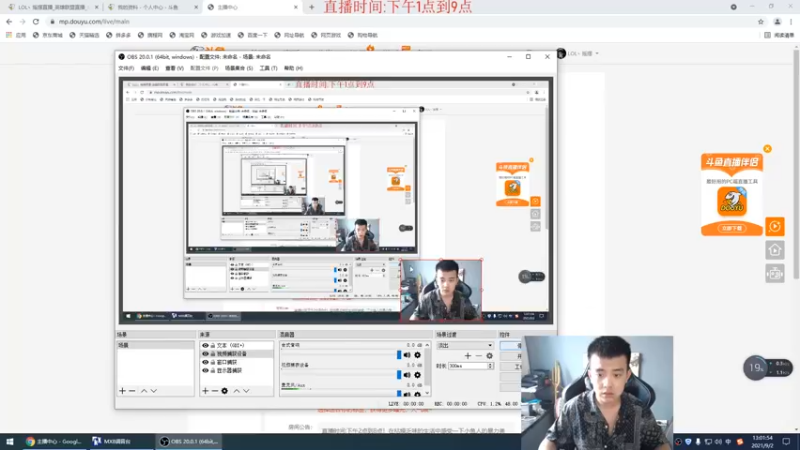The width and height of the screenshot is (800, 450).
Task: Move source down in the sources list
Action: (246, 391)
